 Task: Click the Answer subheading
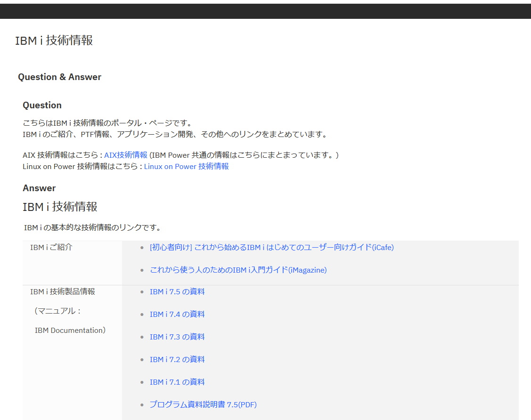[x=39, y=188]
